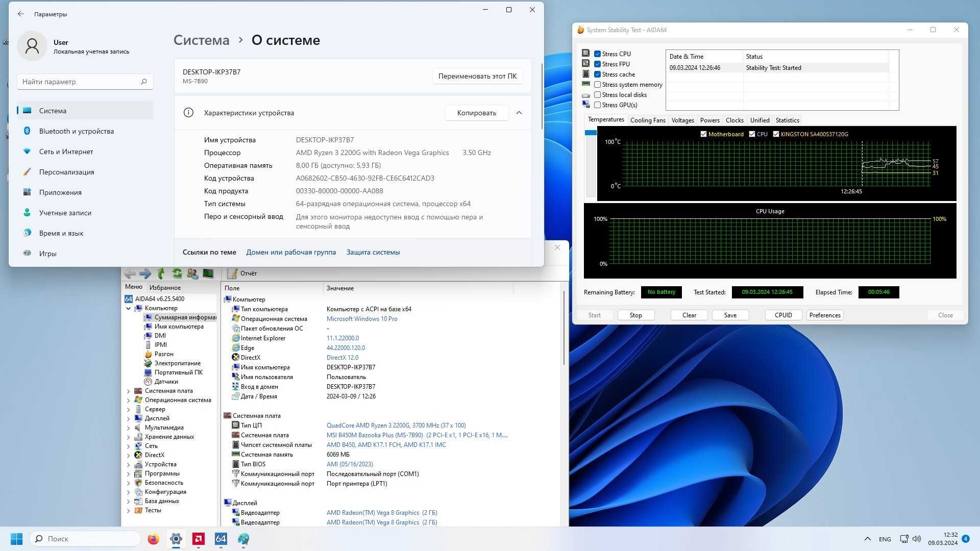Expand the Системная плата tree node
Image resolution: width=980 pixels, height=551 pixels.
click(x=128, y=391)
